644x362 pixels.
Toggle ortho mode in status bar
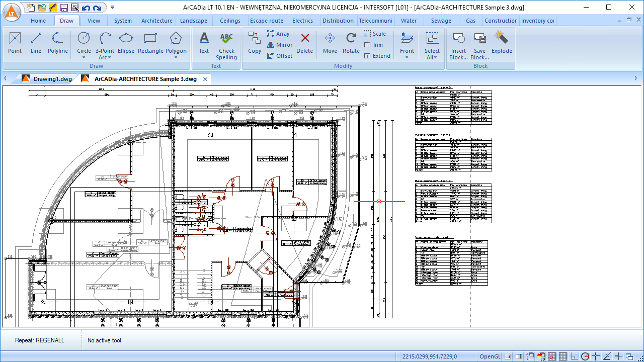(574, 356)
